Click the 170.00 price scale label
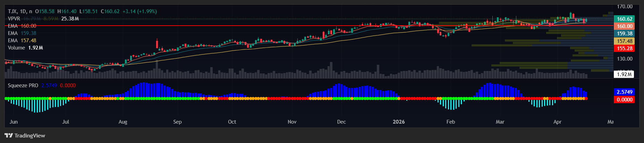This screenshot has width=644, height=143. point(624,7)
